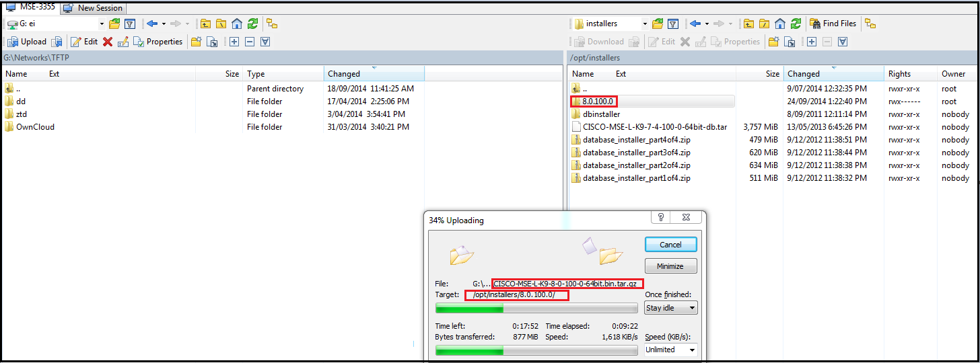Switch to the New Session tab
The width and height of the screenshot is (980, 363).
[93, 8]
